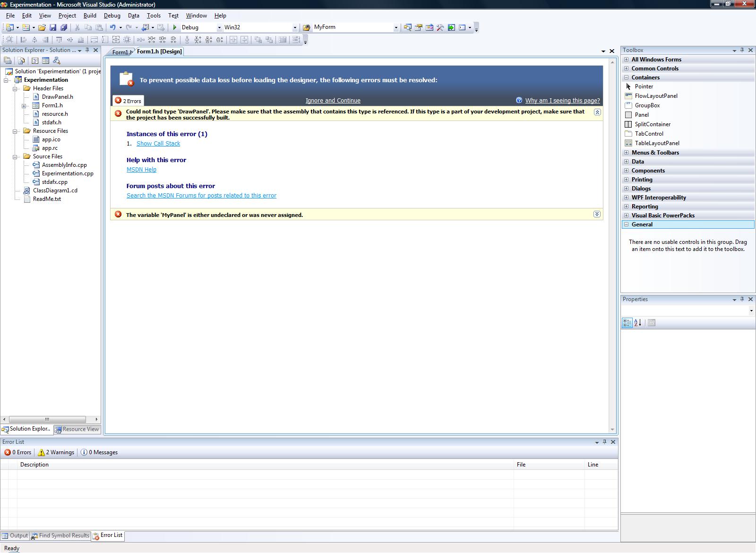756x553 pixels.
Task: Click the help icon beside 'Why am I seeing this page?'
Action: [x=519, y=100]
